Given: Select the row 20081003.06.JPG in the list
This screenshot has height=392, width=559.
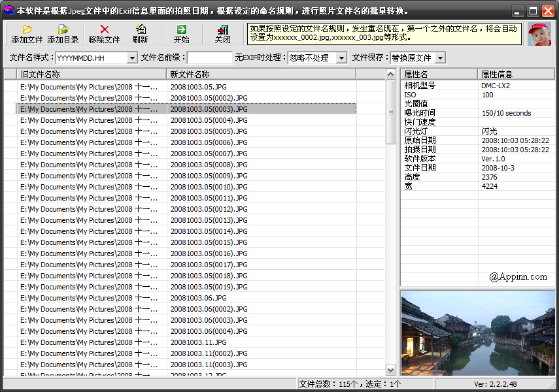Looking at the screenshot, I should [x=199, y=298].
